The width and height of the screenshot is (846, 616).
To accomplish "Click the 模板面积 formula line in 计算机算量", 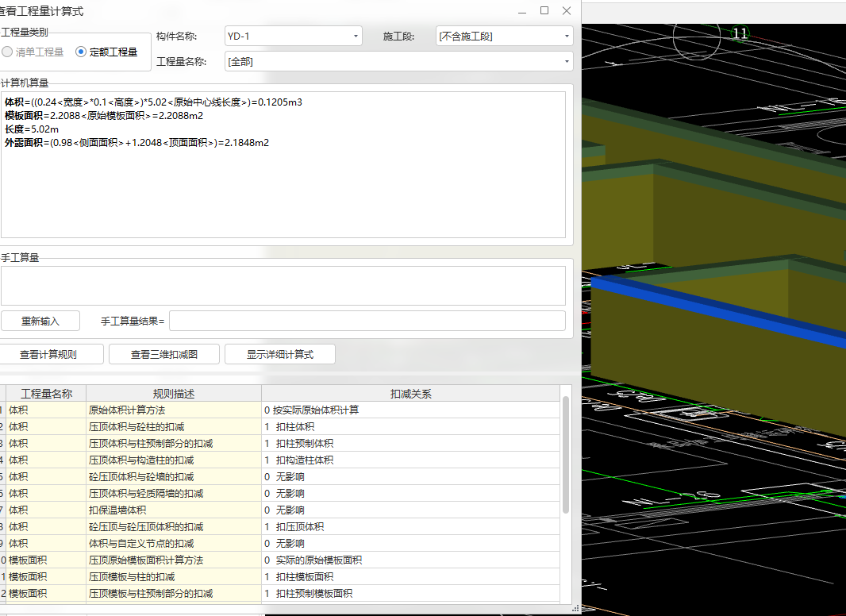I will (x=104, y=116).
